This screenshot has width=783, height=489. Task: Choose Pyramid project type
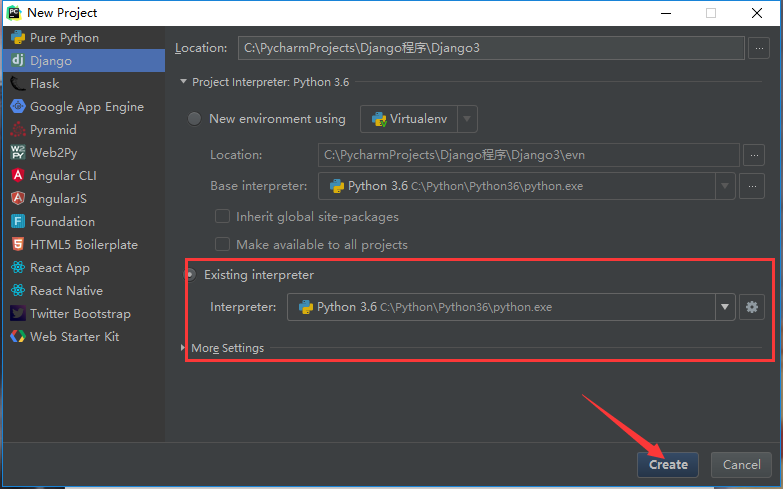pos(84,129)
